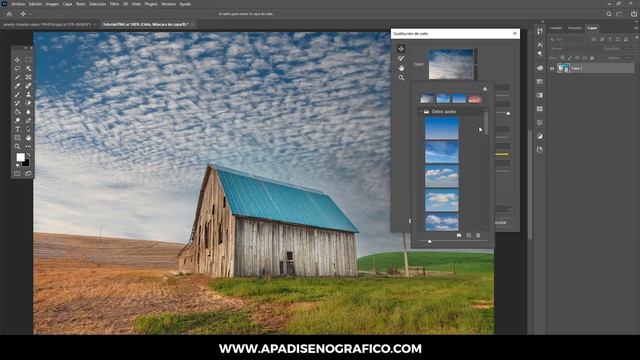Switch to the Trazados tab
This screenshot has height=360, width=640.
point(575,28)
